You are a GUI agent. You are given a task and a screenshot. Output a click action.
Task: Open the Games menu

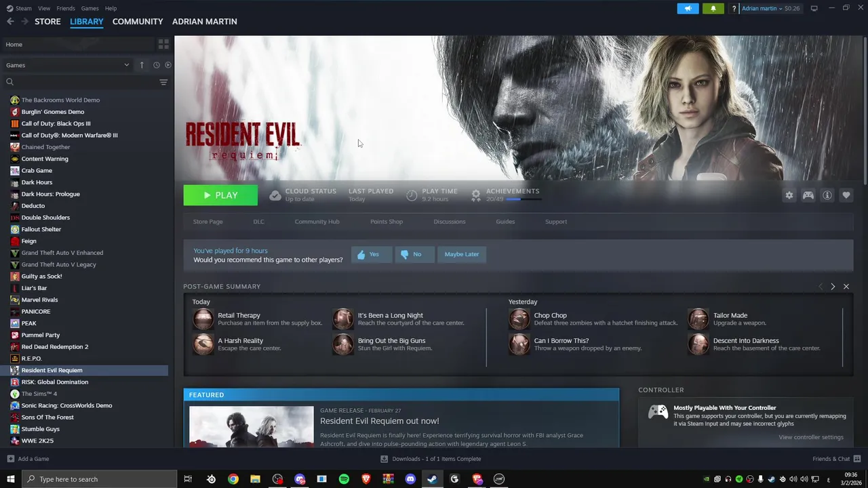90,8
